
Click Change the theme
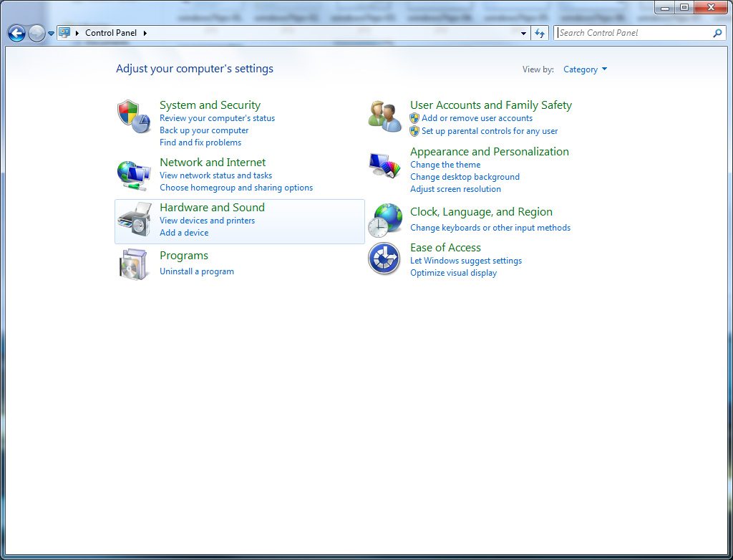coord(445,165)
